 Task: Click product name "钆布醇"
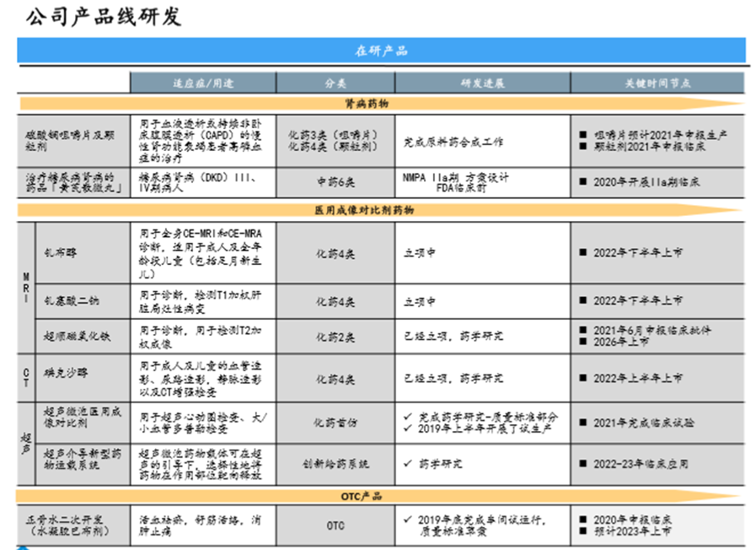(x=61, y=252)
